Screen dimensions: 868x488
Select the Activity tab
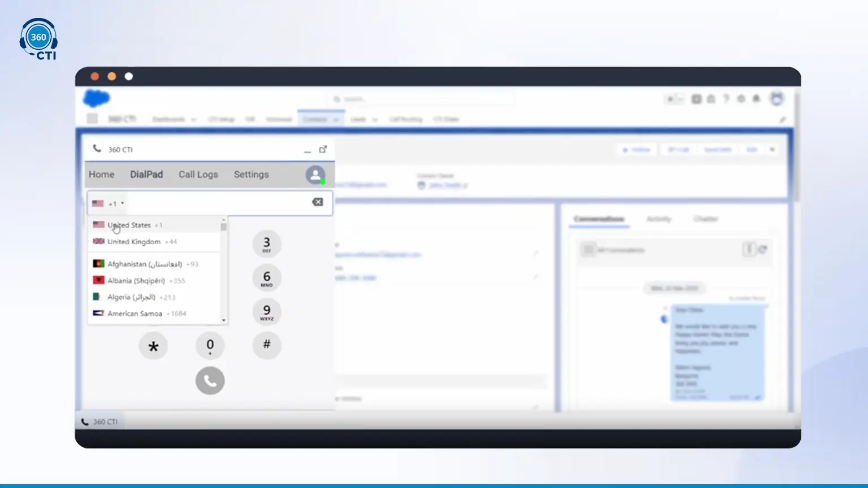tap(659, 219)
